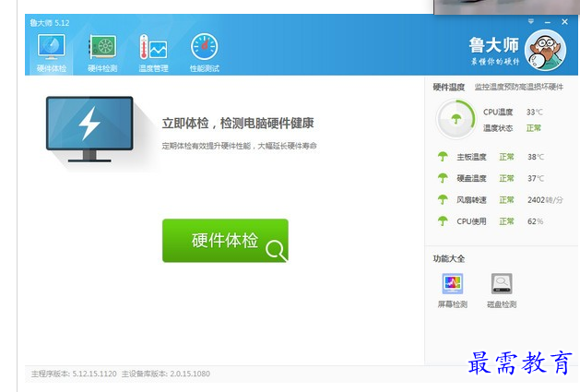Start the green 硬件体检 checkup button

225,241
